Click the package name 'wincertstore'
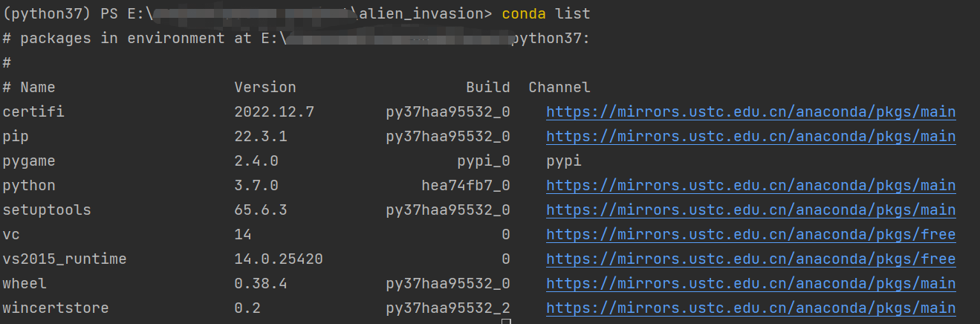Screen dimensions: 980x324 click(x=56, y=308)
